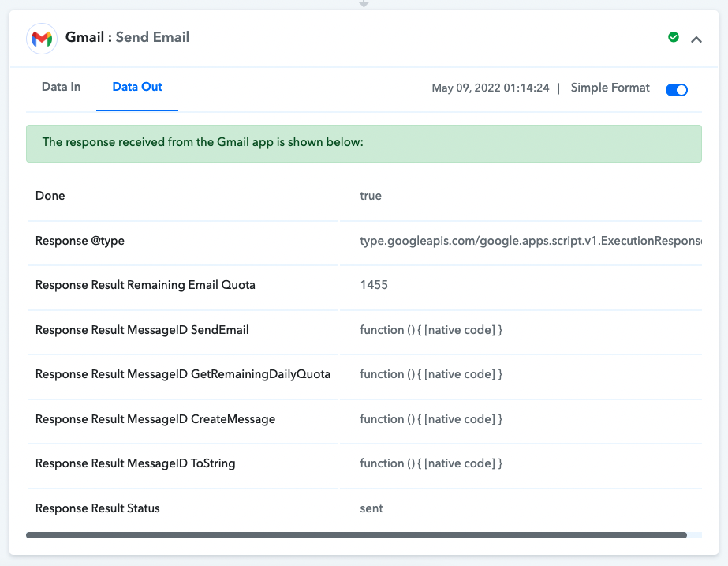Click the Response Result MessageID ToString label
This screenshot has height=566, width=728.
pyautogui.click(x=136, y=463)
